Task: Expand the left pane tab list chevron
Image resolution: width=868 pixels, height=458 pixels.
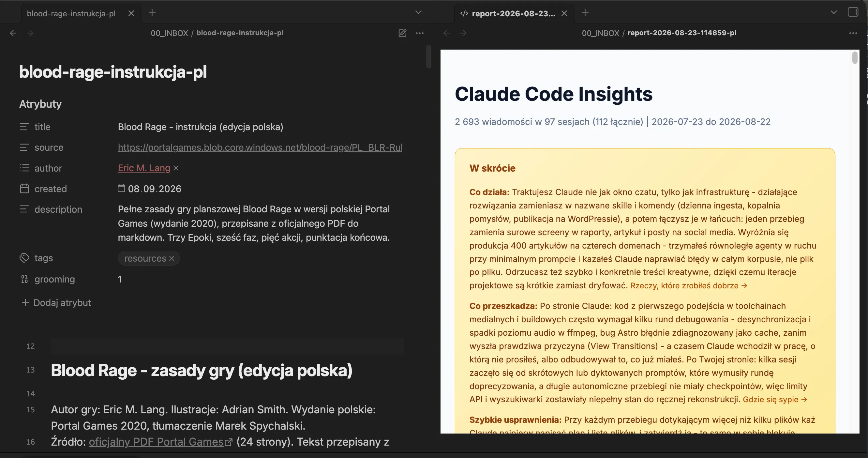Action: point(418,12)
